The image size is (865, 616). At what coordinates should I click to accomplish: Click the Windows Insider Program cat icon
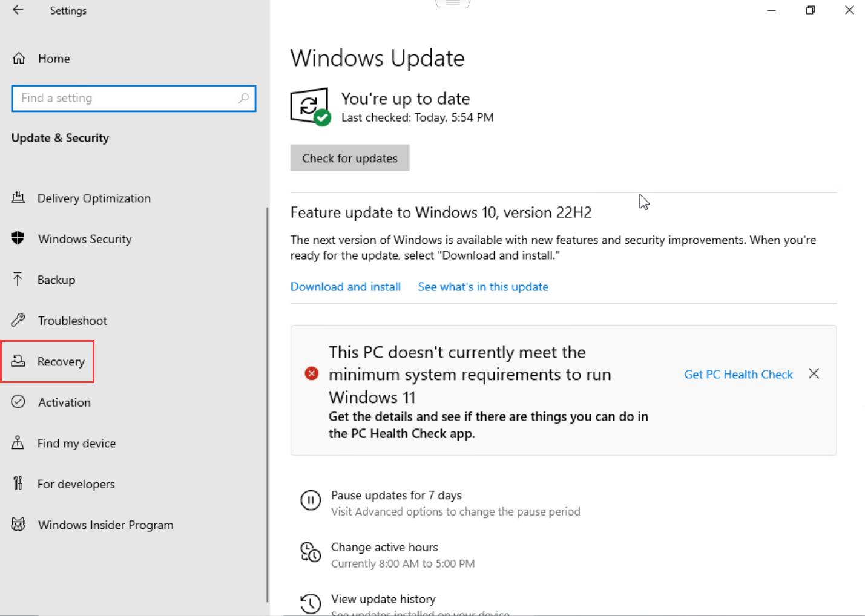(x=18, y=525)
